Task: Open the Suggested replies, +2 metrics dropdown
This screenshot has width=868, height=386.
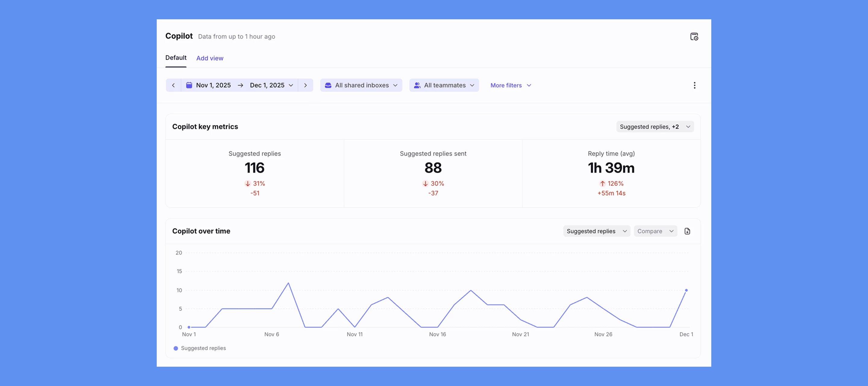Action: [654, 127]
